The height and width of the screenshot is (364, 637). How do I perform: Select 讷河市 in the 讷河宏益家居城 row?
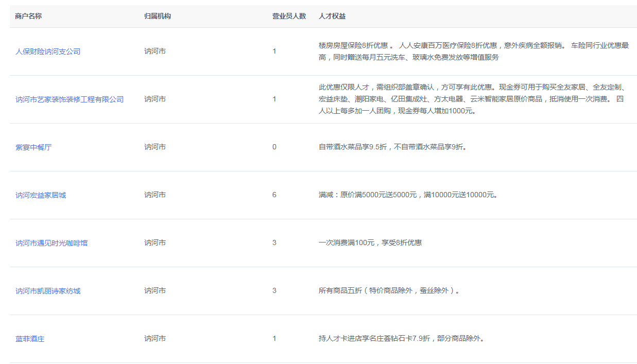(x=155, y=195)
